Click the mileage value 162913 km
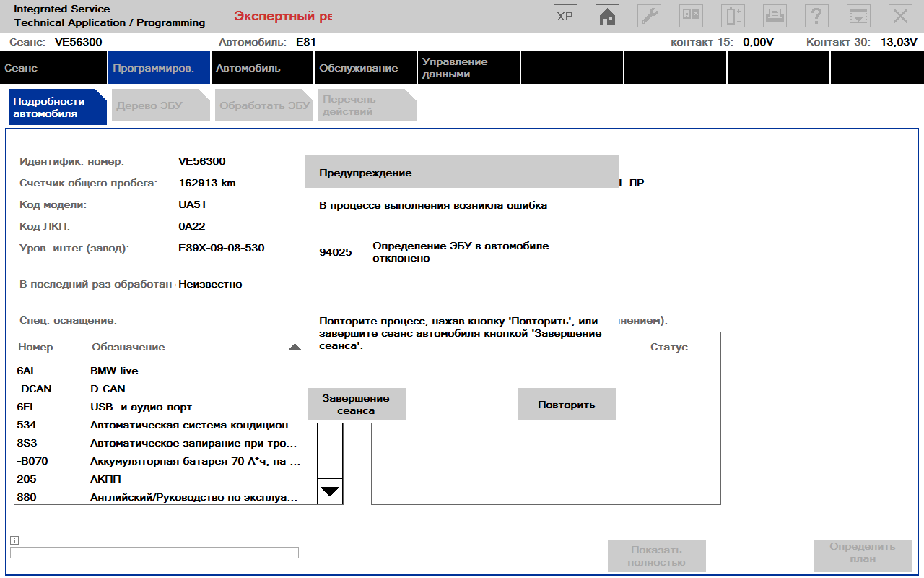The width and height of the screenshot is (924, 578). (x=206, y=183)
